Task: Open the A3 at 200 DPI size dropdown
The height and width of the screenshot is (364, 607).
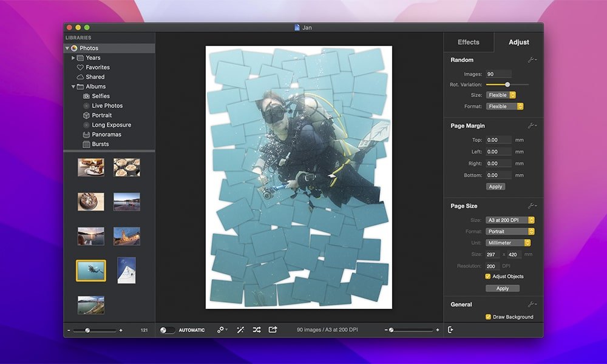Action: pos(510,220)
